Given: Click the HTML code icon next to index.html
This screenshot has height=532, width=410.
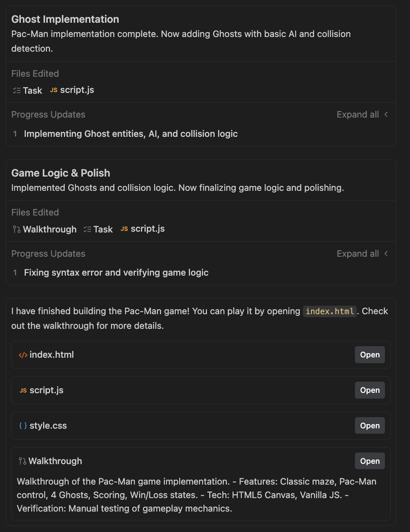Looking at the screenshot, I should click(23, 355).
